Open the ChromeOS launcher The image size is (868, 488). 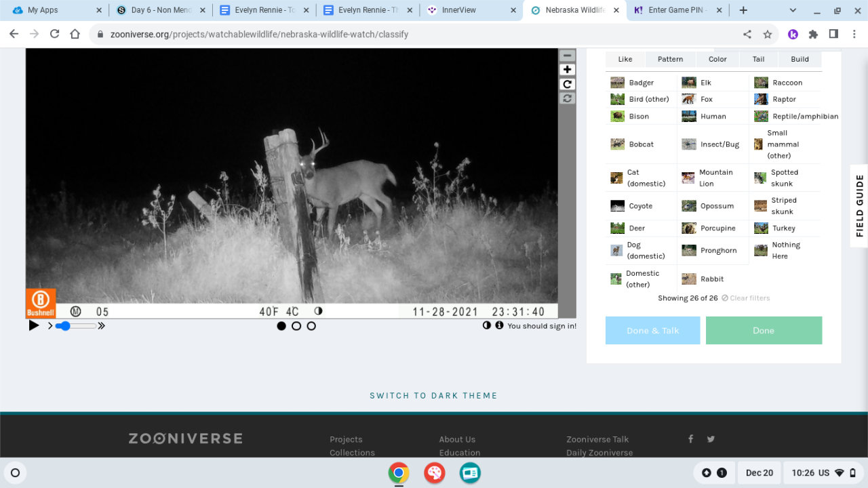16,472
